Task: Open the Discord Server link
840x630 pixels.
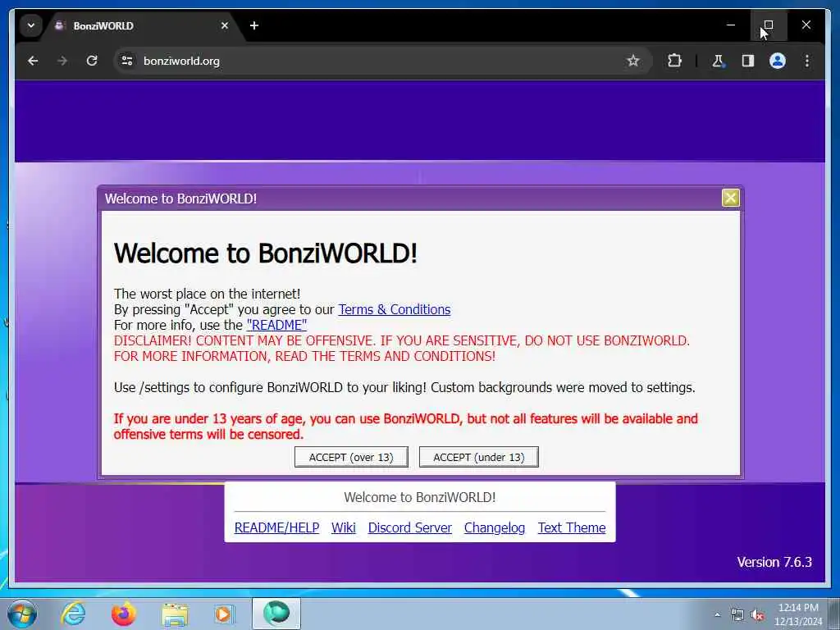Action: pos(410,527)
